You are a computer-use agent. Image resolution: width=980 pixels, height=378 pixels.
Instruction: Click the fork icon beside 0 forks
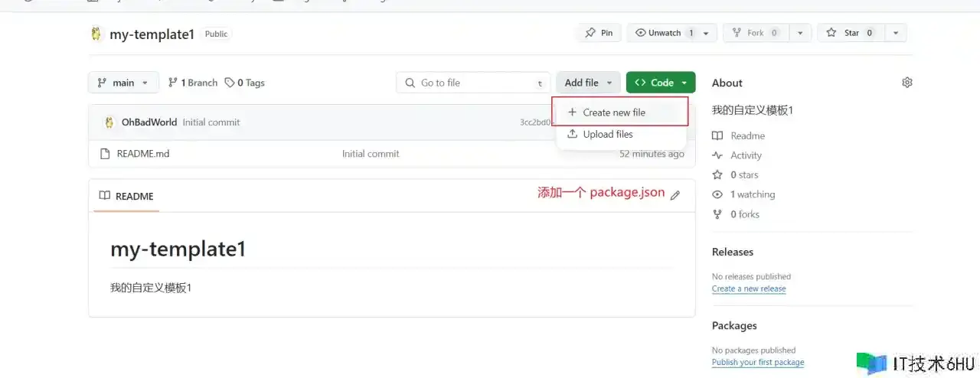pos(717,214)
